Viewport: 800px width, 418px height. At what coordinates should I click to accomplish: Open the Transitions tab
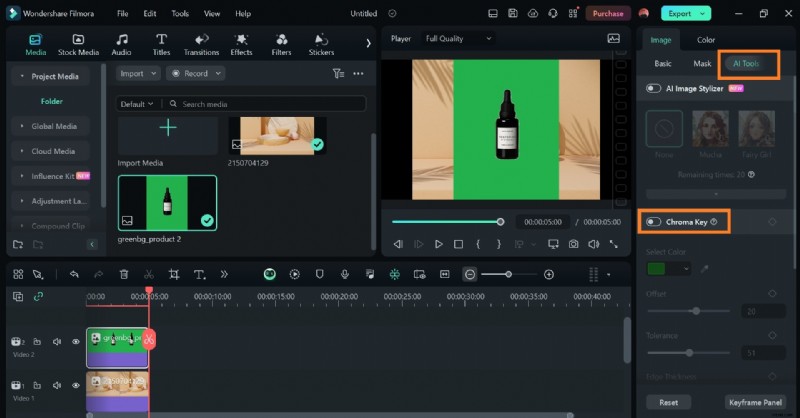point(201,44)
